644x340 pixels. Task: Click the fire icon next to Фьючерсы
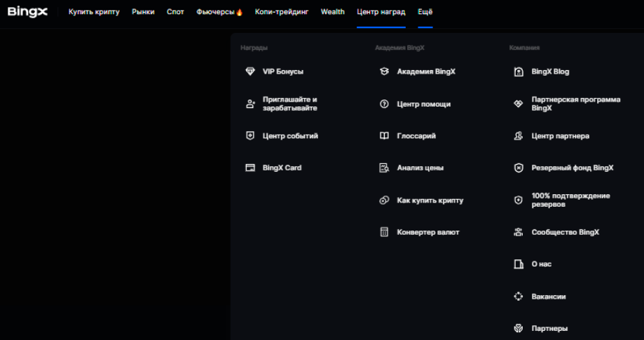[240, 12]
